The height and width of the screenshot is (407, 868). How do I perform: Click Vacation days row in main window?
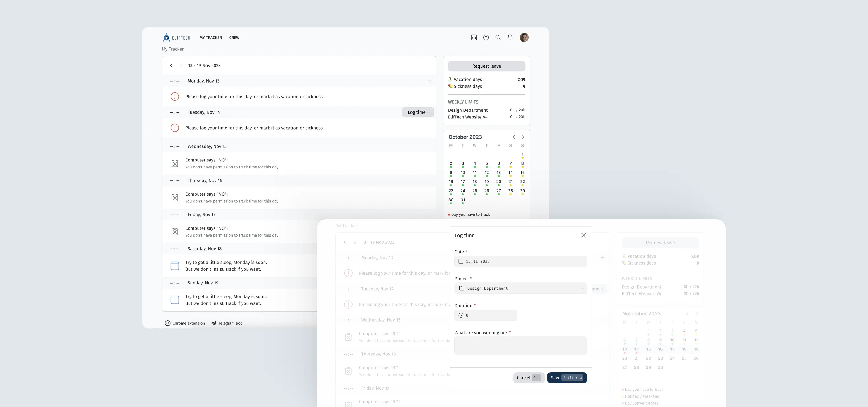[x=487, y=80]
